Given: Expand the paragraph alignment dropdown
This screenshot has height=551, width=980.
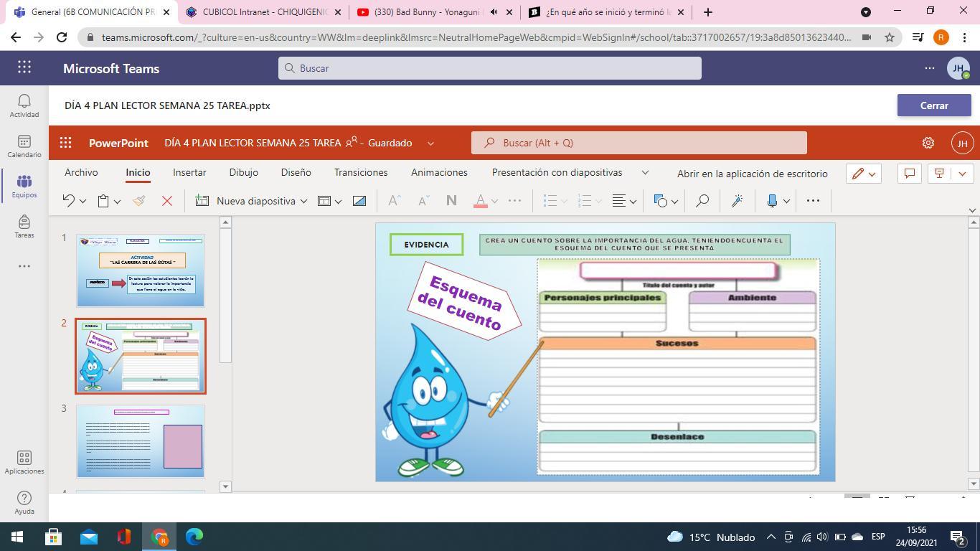Looking at the screenshot, I should click(x=633, y=202).
